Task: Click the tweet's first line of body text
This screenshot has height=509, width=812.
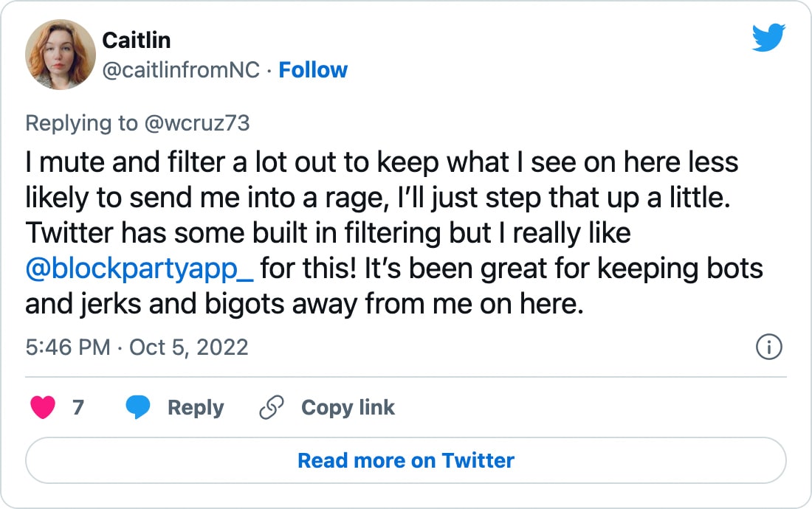Action: (382, 162)
